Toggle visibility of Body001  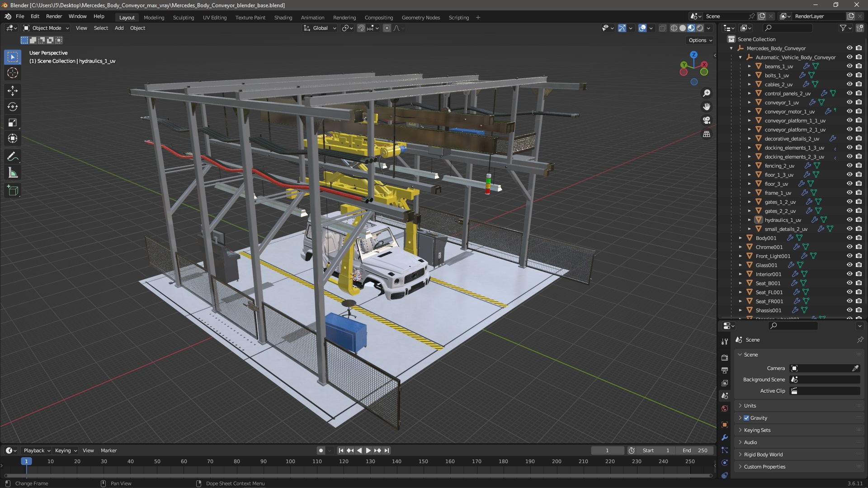click(x=849, y=238)
